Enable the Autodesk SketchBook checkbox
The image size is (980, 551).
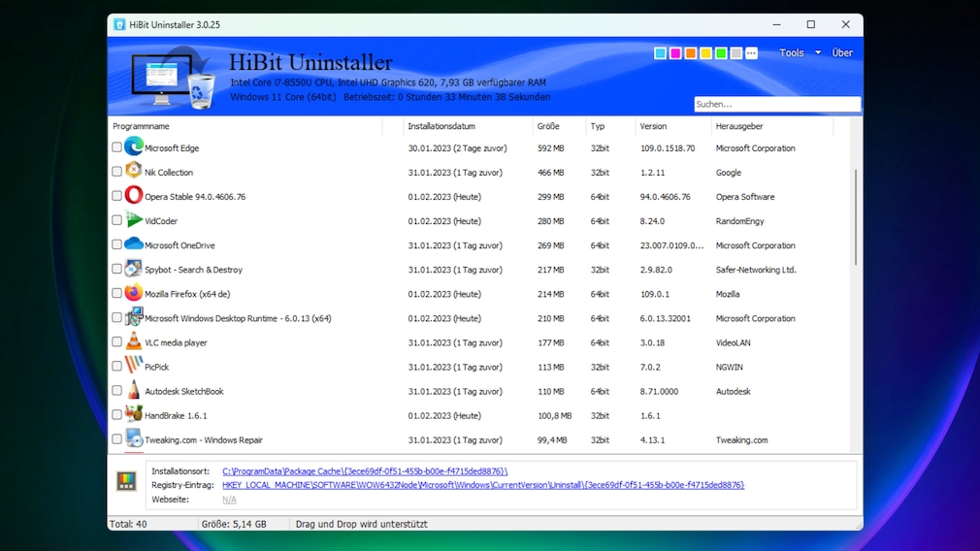tap(116, 391)
